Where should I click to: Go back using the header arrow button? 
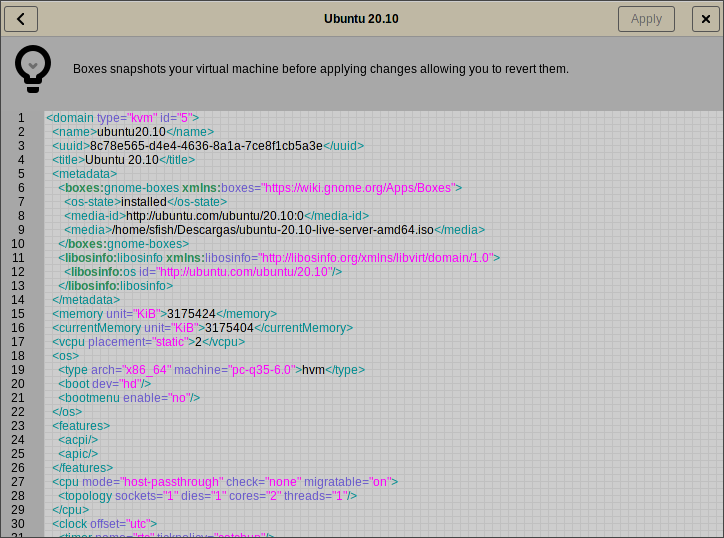coord(21,19)
